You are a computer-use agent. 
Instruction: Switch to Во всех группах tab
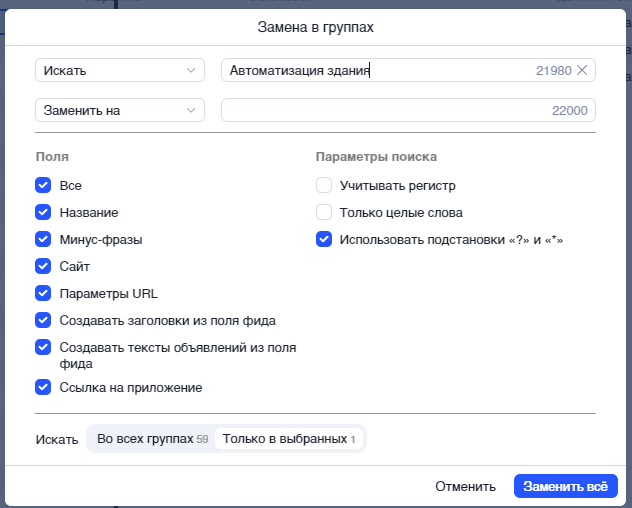152,439
